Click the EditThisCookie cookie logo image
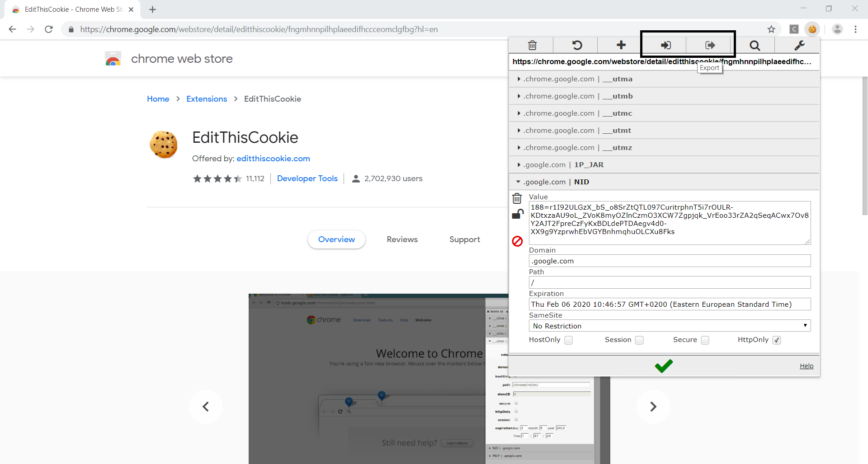Image resolution: width=868 pixels, height=464 pixels. [164, 145]
